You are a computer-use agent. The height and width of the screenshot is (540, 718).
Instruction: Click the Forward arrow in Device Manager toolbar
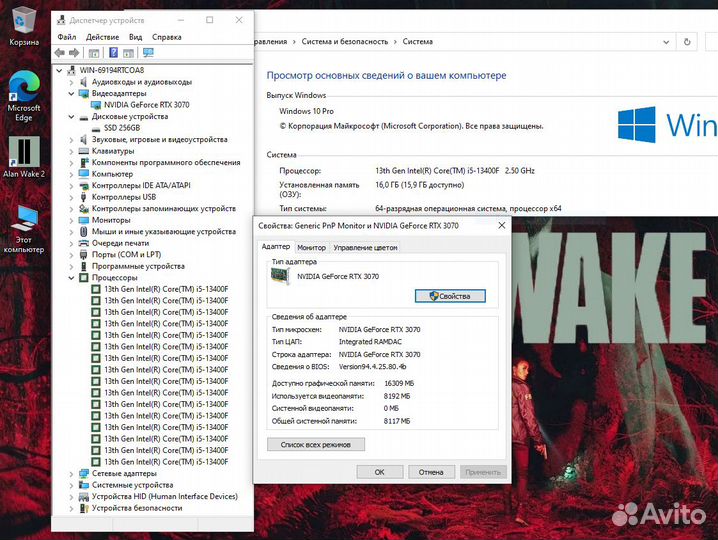coord(74,53)
